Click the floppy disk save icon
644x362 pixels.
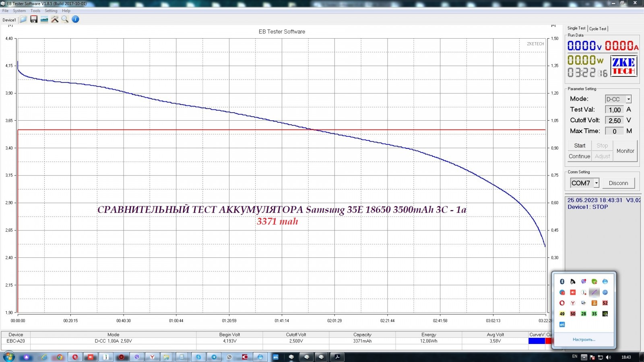click(x=34, y=19)
